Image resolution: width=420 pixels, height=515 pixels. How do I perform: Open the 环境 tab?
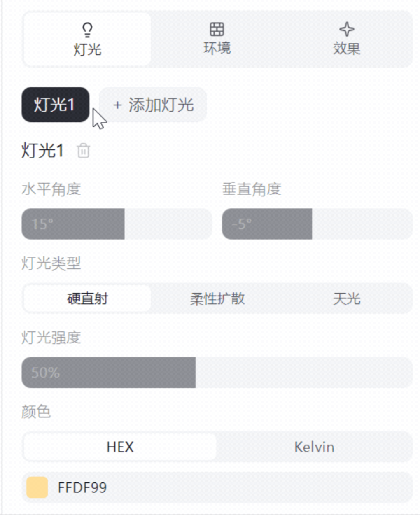217,40
